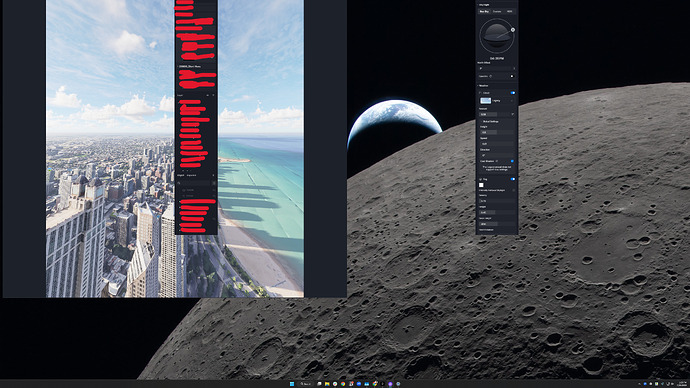Viewport: 690px width, 388px height.
Task: Adjust the cloud Direction slider
Action: click(x=496, y=155)
